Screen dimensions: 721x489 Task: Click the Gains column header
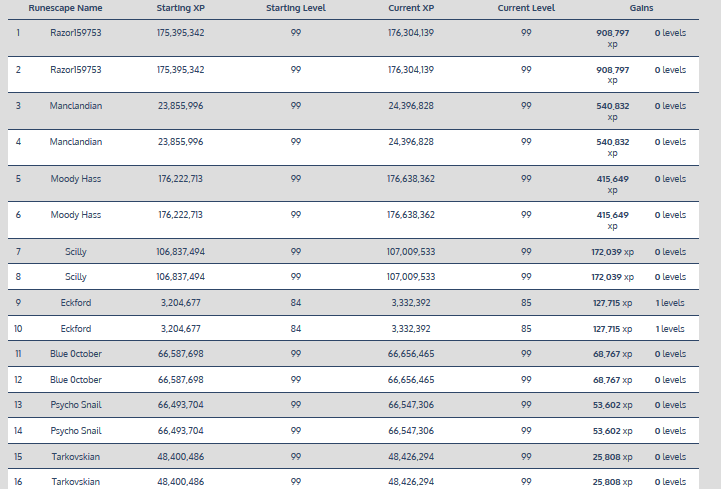click(643, 8)
